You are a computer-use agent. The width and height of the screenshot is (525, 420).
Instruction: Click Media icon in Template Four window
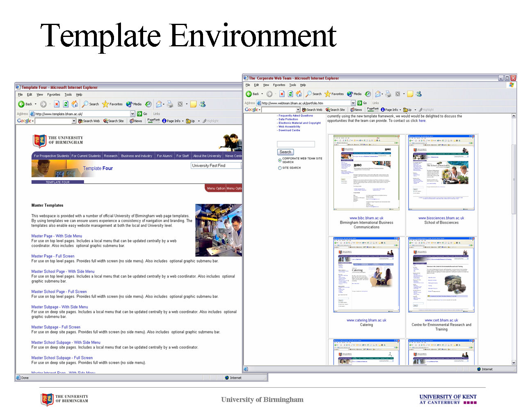(x=134, y=104)
